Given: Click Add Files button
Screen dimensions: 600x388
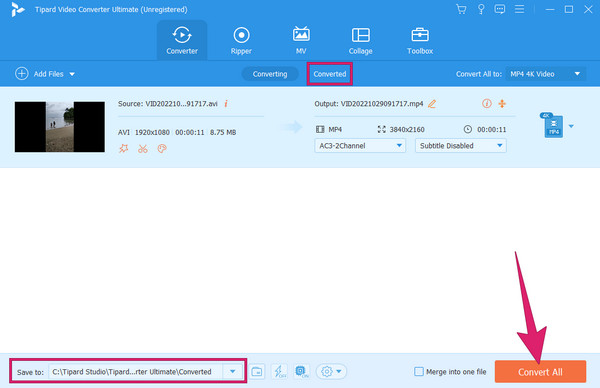Looking at the screenshot, I should (39, 74).
